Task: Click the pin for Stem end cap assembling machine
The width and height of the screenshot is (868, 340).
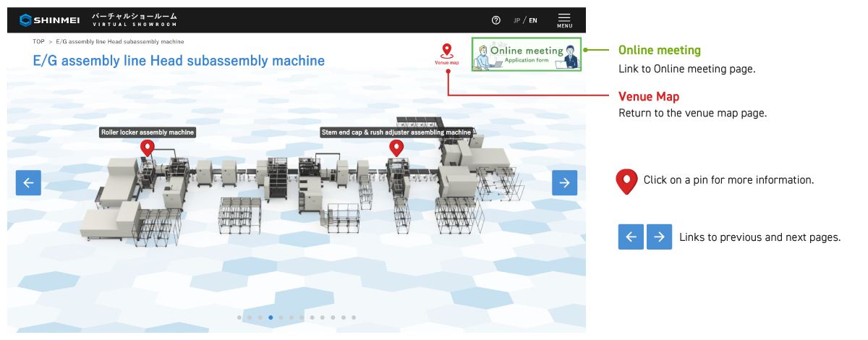Action: coord(396,148)
